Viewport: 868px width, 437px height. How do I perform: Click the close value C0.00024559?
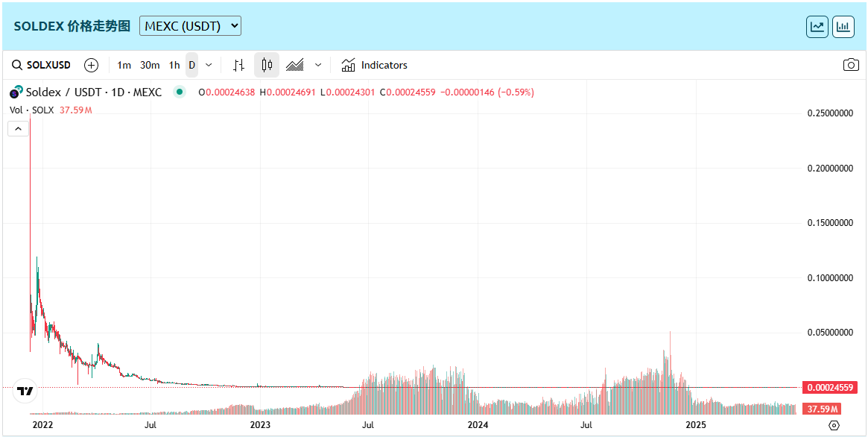pyautogui.click(x=407, y=92)
